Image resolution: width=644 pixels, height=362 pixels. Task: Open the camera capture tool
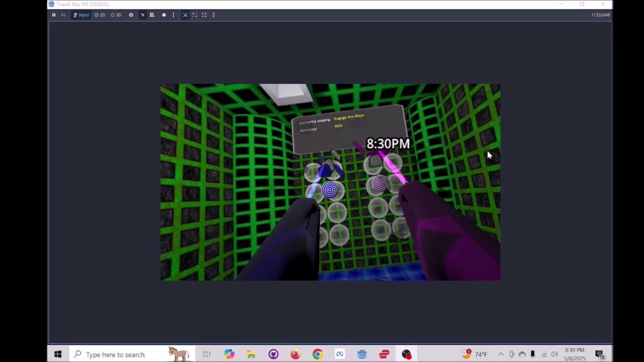(185, 15)
